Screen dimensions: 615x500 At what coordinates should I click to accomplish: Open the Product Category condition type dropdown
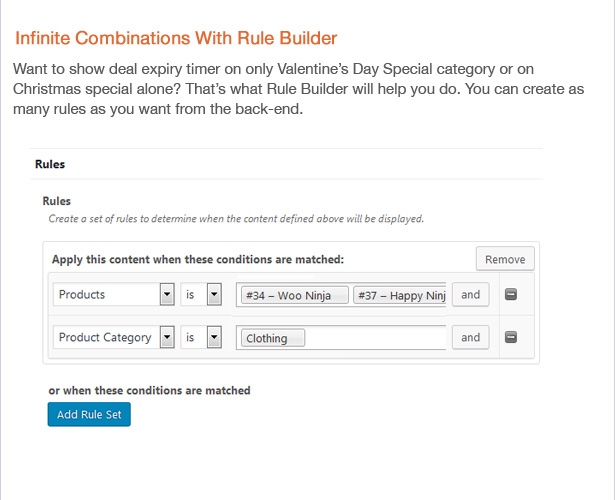tap(114, 337)
